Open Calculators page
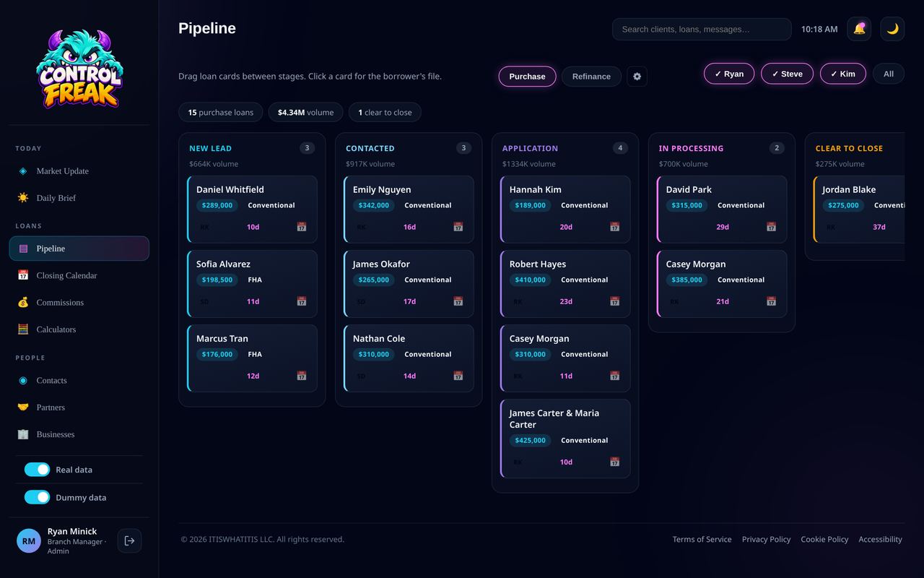This screenshot has width=924, height=578. 79,329
